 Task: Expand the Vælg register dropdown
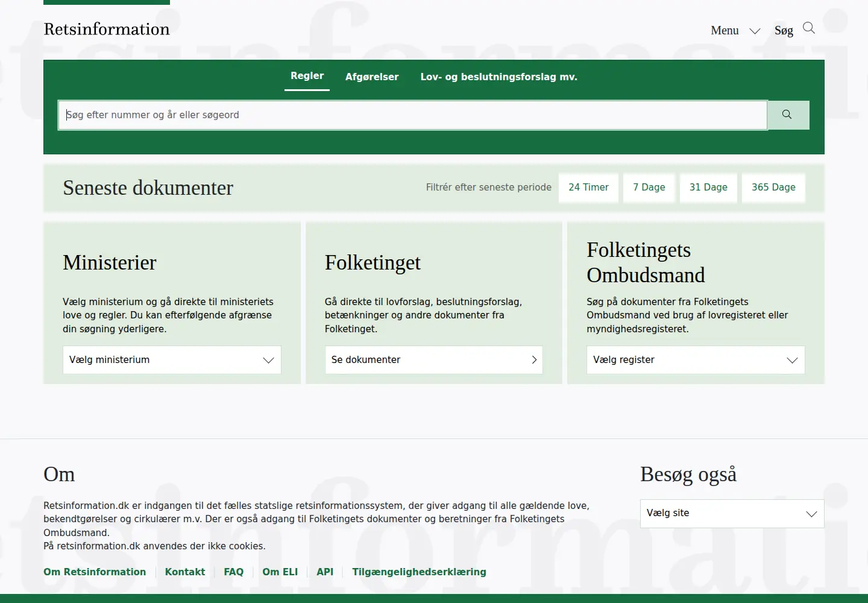tap(696, 360)
